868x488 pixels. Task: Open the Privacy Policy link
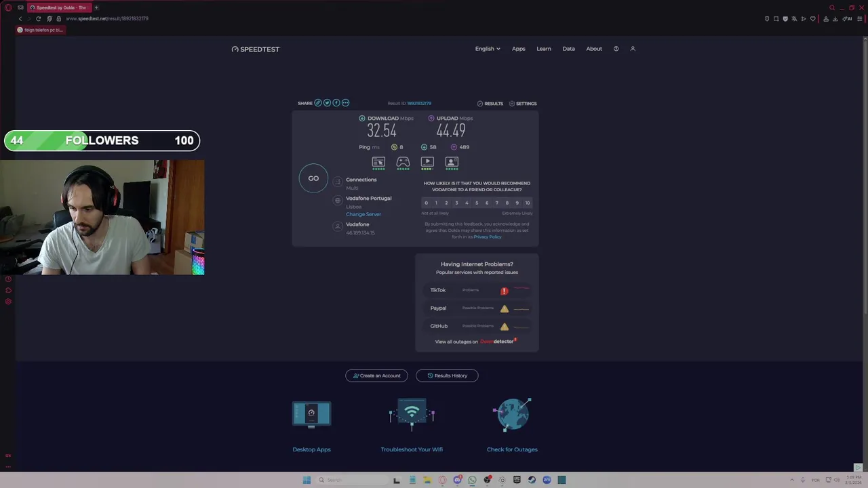[x=488, y=237]
